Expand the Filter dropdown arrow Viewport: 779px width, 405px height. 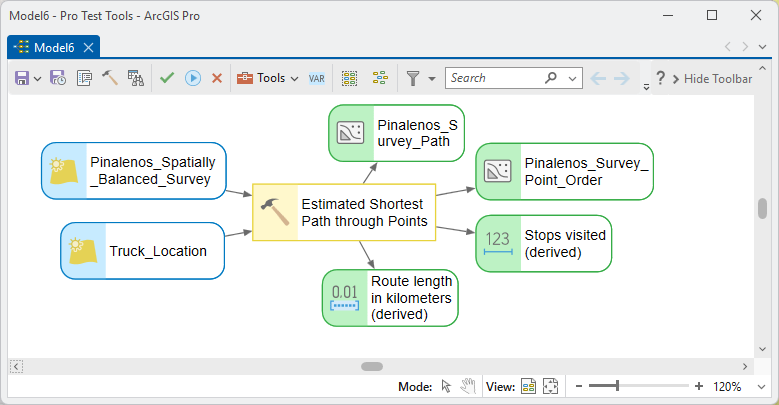(432, 79)
